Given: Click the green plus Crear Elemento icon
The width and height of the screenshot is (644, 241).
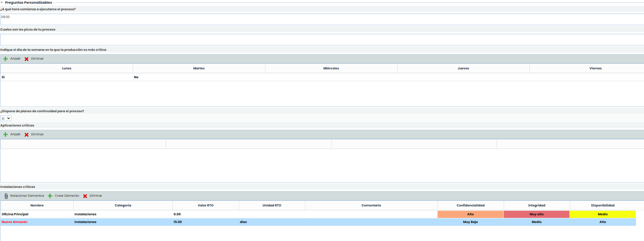Looking at the screenshot, I should click(x=50, y=196).
